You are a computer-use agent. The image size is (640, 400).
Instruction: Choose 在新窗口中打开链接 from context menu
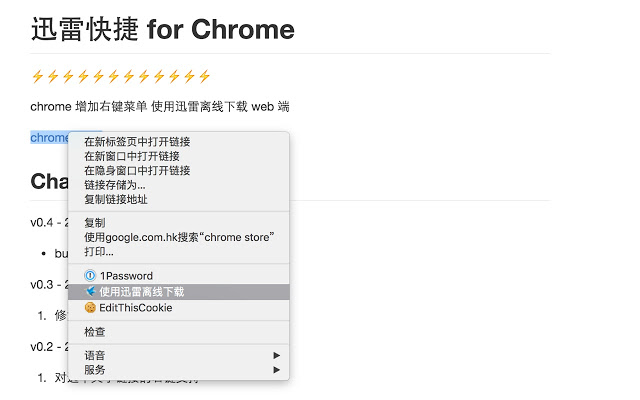click(179, 156)
